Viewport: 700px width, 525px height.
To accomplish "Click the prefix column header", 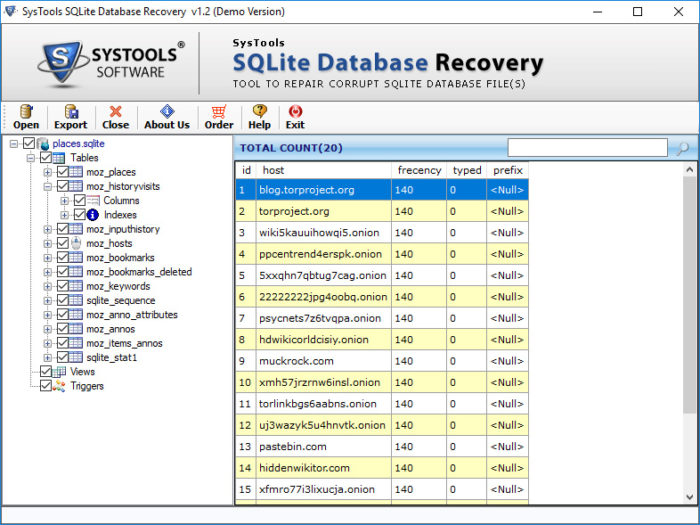I will tap(508, 170).
